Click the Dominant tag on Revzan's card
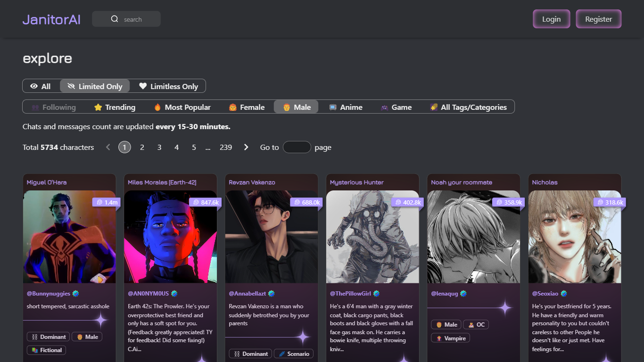Screen dimensions: 644x362 250,354
